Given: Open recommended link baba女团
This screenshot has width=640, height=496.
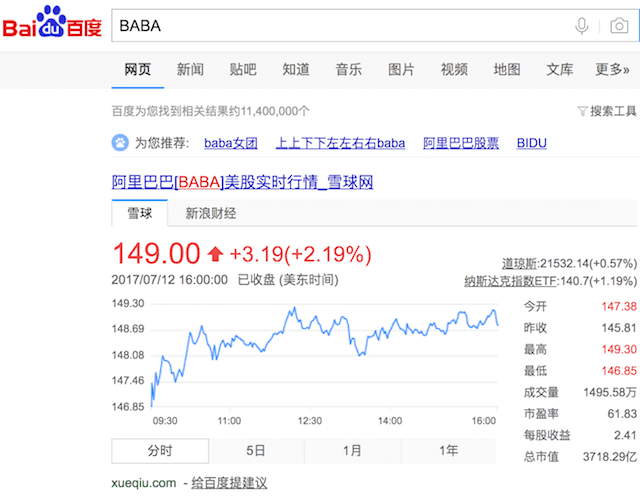Looking at the screenshot, I should pyautogui.click(x=231, y=143).
